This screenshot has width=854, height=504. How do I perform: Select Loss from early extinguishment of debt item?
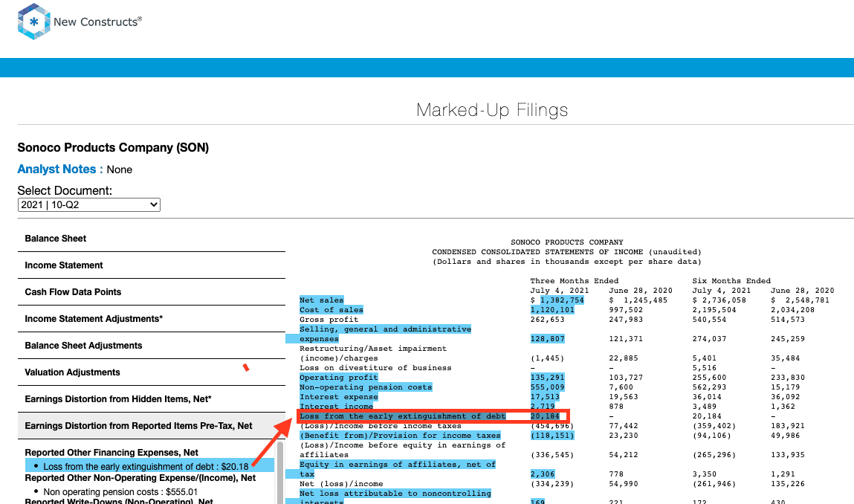click(146, 466)
